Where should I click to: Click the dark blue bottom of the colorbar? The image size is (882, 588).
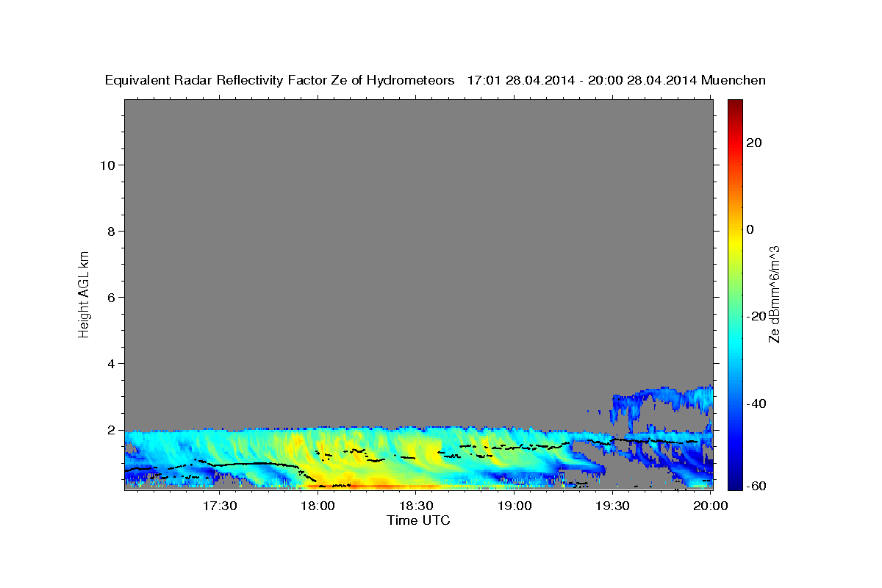click(x=734, y=481)
